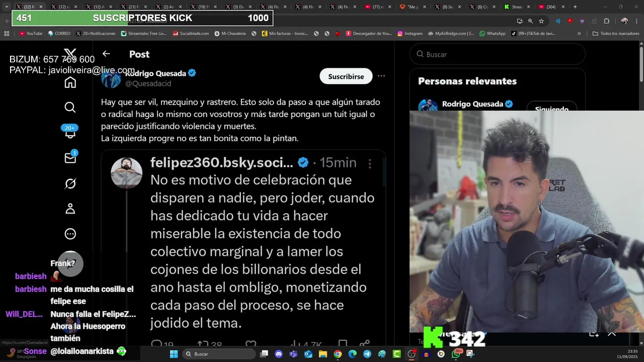
Task: Open CORREO bookmark
Action: tap(59, 33)
